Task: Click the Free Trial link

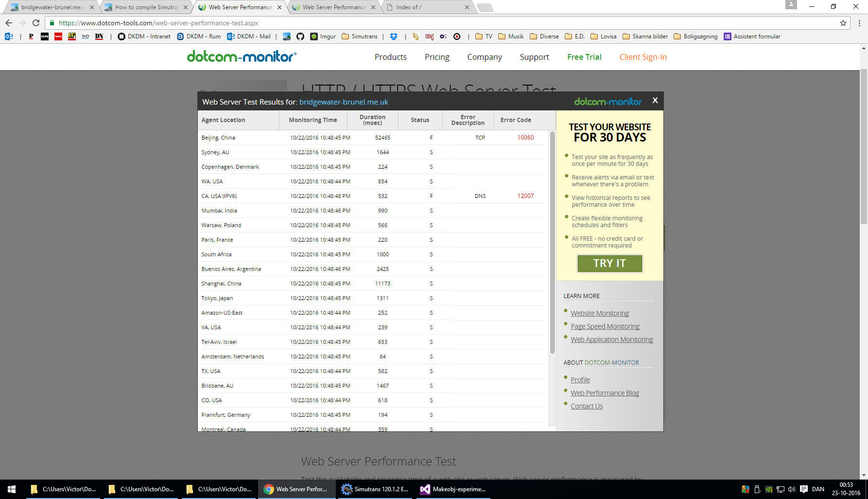Action: pos(584,57)
